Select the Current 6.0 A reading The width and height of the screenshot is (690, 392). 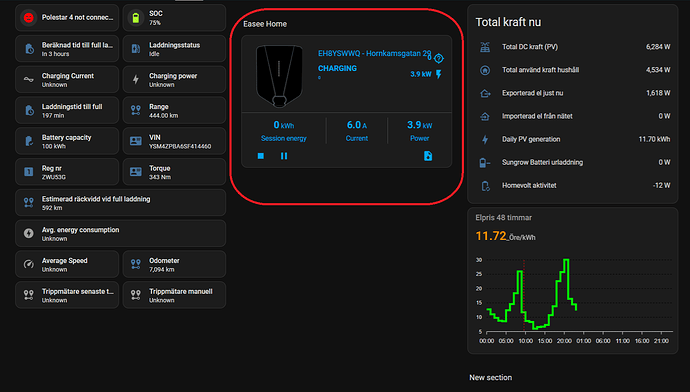[x=356, y=125]
